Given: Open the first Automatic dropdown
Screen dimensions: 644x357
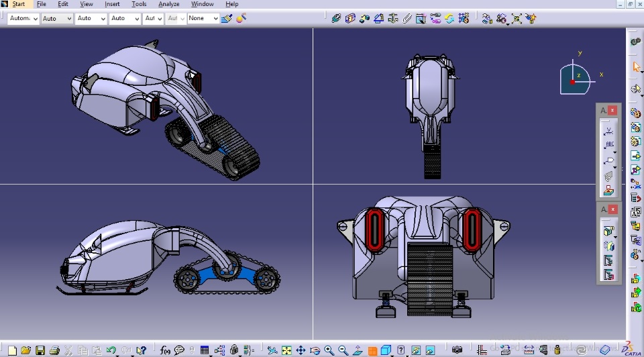Looking at the screenshot, I should (x=23, y=19).
